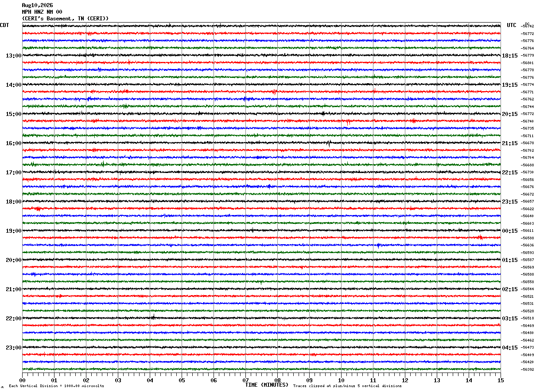536x392 pixels.
Task: Click the DC offset value '-56730'
Action: [528, 173]
